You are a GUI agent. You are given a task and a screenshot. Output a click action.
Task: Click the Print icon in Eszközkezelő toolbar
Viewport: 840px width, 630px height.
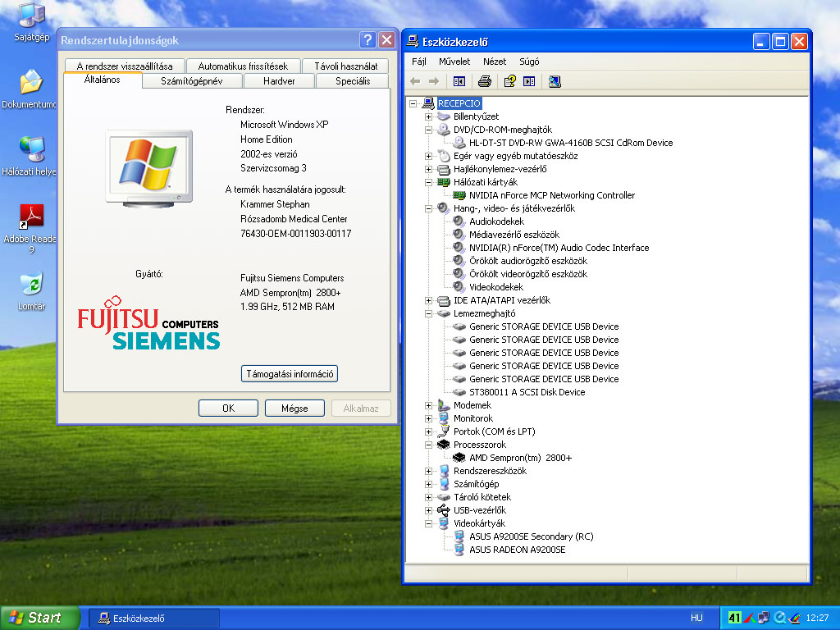tap(484, 81)
